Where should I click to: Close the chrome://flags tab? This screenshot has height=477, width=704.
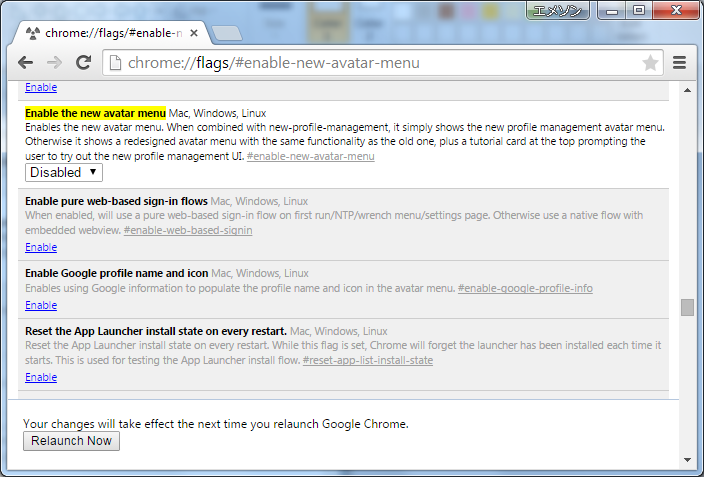[194, 33]
